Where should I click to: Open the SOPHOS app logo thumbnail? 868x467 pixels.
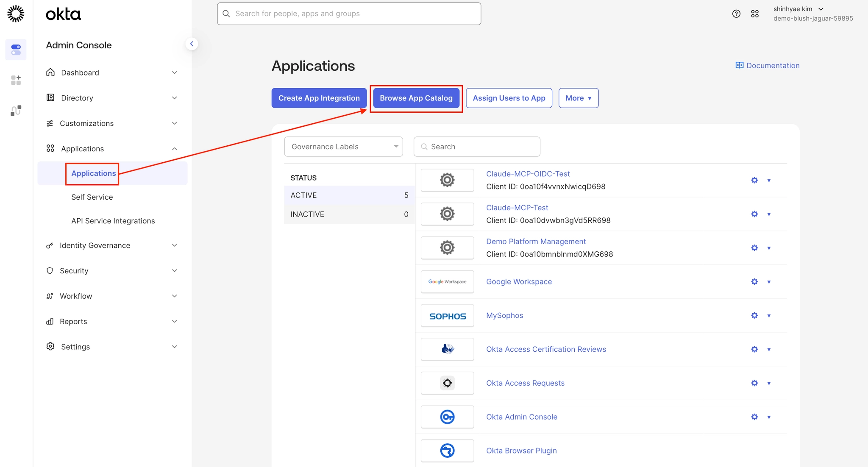[x=447, y=316]
